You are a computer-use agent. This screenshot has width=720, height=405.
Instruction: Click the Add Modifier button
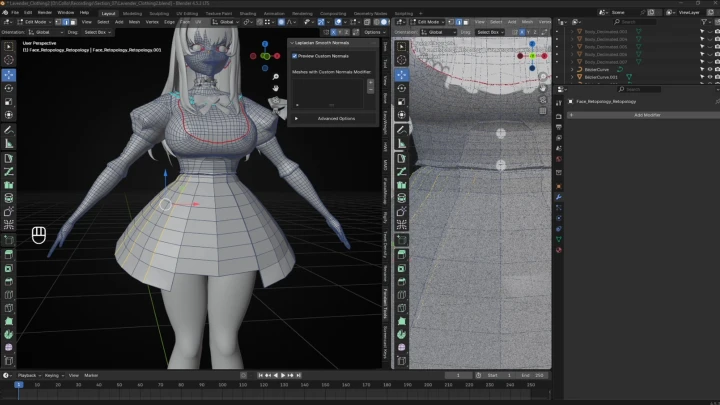643,115
